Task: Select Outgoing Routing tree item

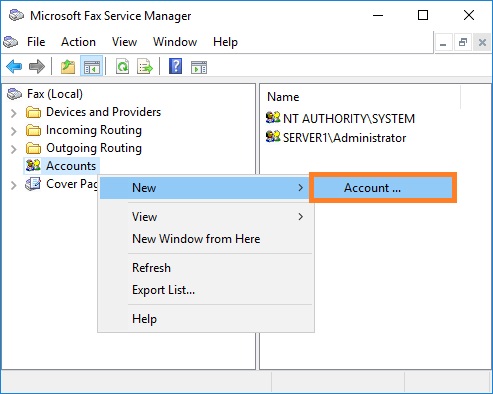Action: [94, 148]
